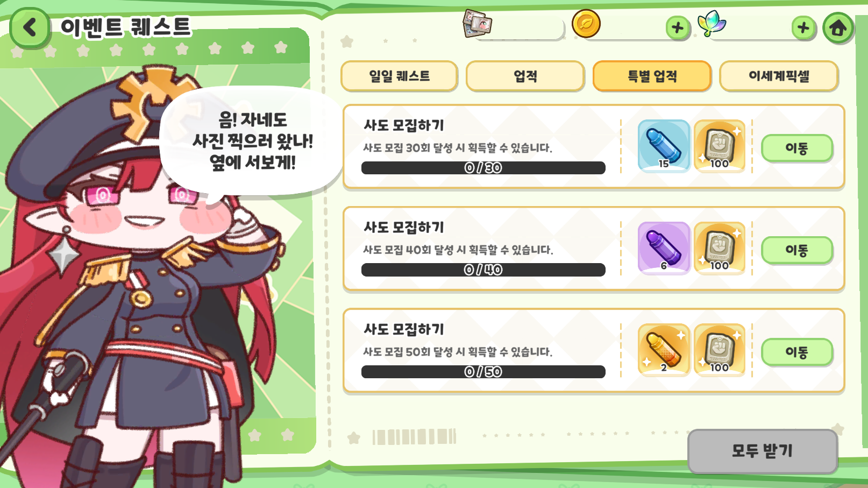Inspect the fist ticket reward in 50회 quest
This screenshot has height=488, width=868.
tap(720, 350)
